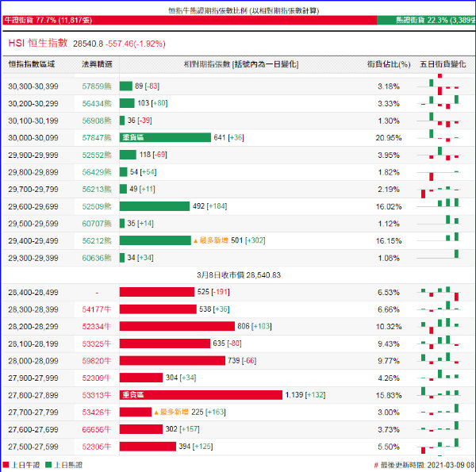Click the red 上日牛證 legend swatch
Viewport: 476px width, 472px height.
6,465
